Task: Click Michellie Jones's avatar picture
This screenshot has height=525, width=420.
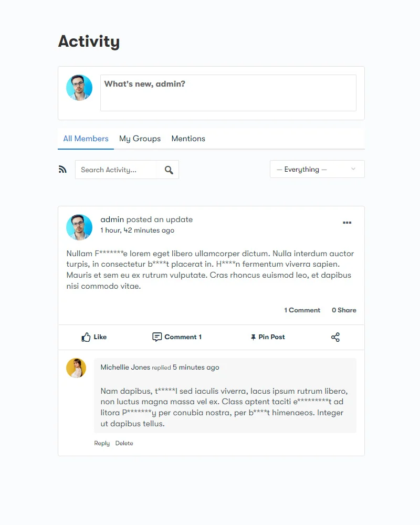Action: tap(76, 368)
